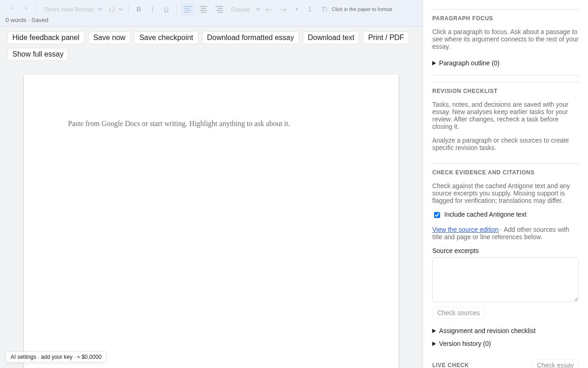This screenshot has width=588, height=368.
Task: Click the essay paper placeholder text
Action: click(x=179, y=124)
